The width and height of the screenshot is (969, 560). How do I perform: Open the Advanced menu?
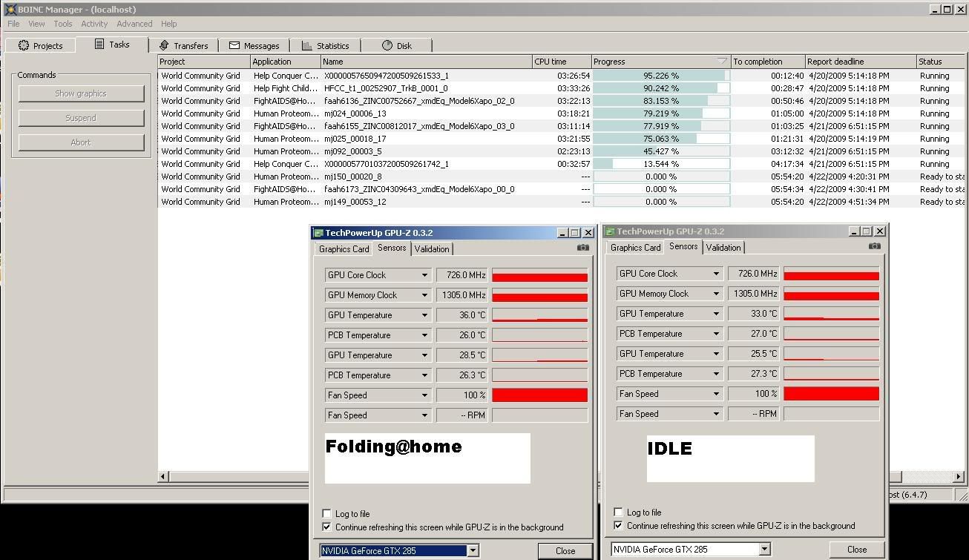[x=134, y=24]
